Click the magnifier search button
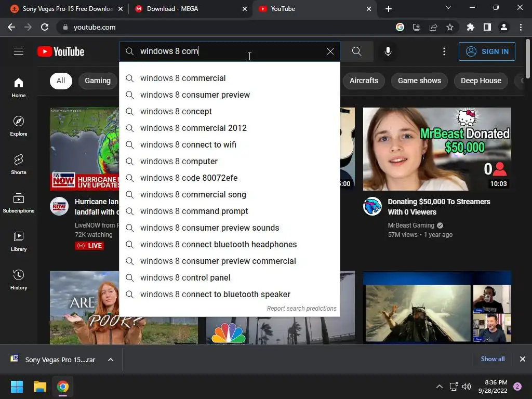 [356, 51]
